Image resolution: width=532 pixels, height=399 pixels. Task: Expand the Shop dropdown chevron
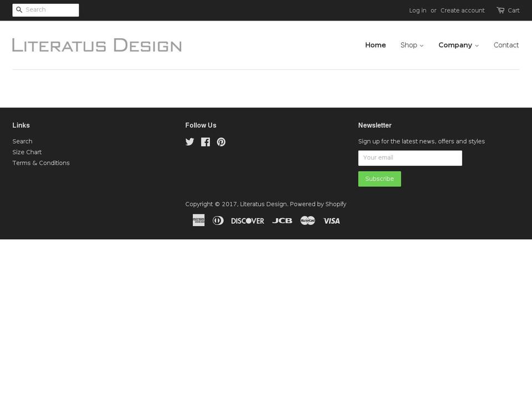(x=422, y=46)
